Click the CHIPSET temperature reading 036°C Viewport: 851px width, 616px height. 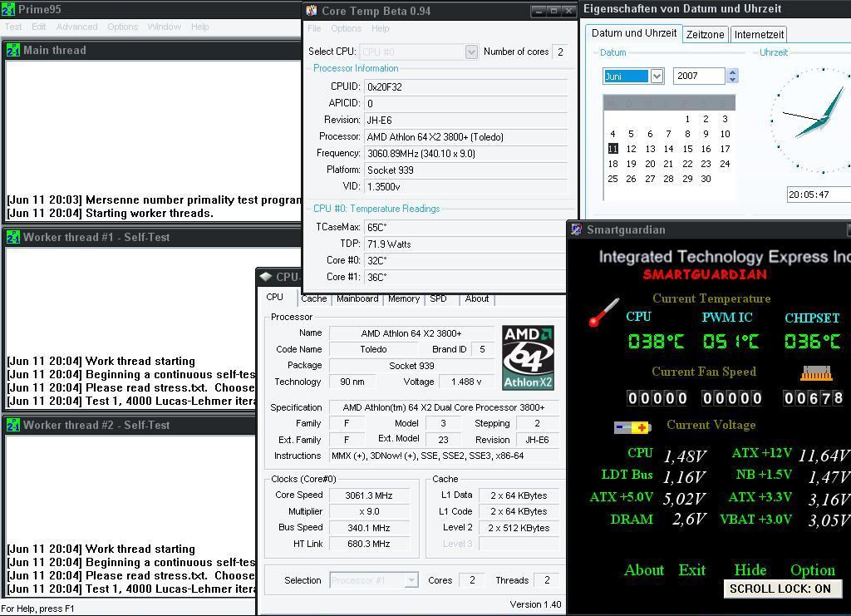[812, 342]
